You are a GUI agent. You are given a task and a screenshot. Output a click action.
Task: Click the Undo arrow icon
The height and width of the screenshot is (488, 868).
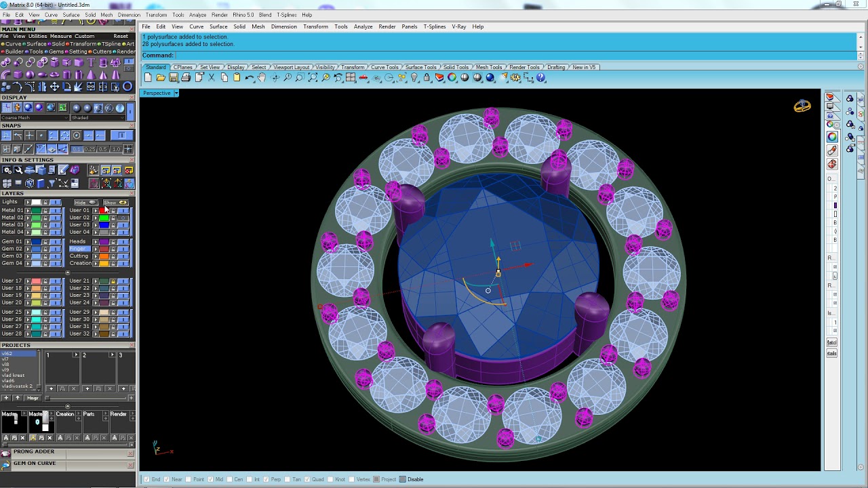[250, 78]
